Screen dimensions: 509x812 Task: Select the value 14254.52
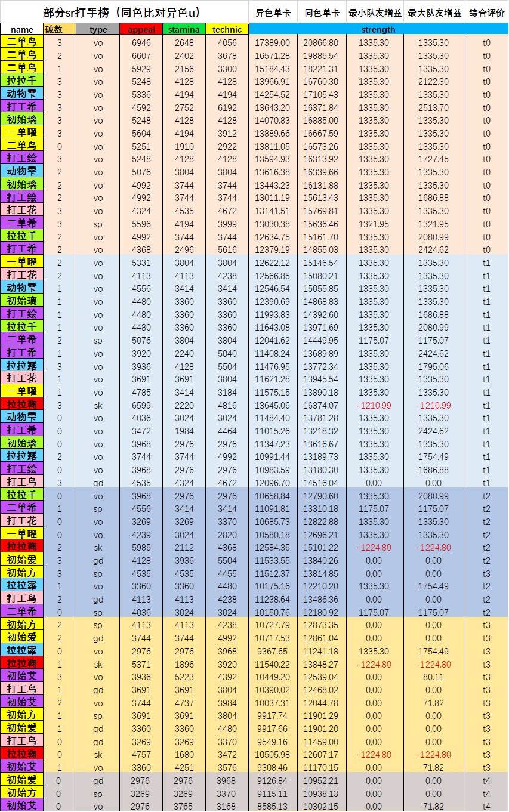[273, 94]
